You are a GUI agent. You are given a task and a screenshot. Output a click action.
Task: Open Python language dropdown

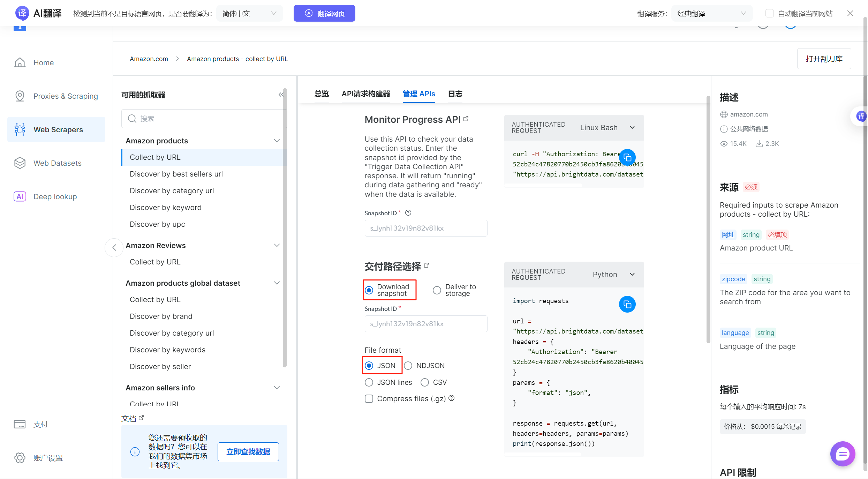coord(613,274)
